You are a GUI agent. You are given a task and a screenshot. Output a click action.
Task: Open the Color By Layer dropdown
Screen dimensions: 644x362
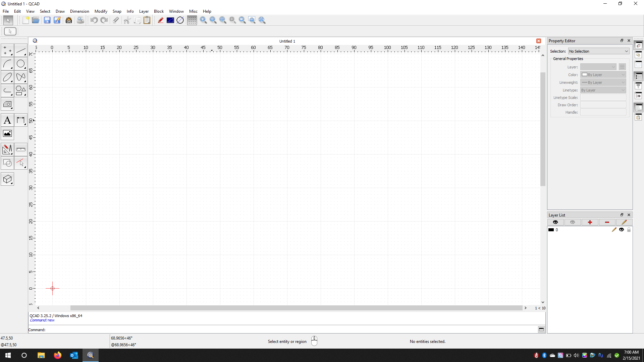[x=603, y=75]
